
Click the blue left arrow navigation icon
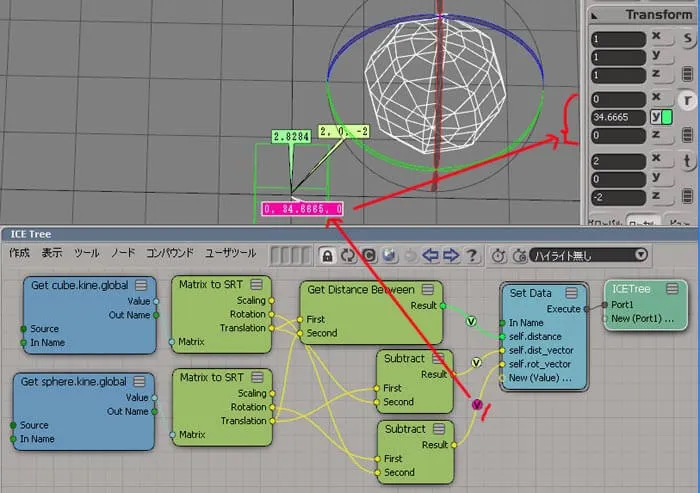click(x=430, y=255)
